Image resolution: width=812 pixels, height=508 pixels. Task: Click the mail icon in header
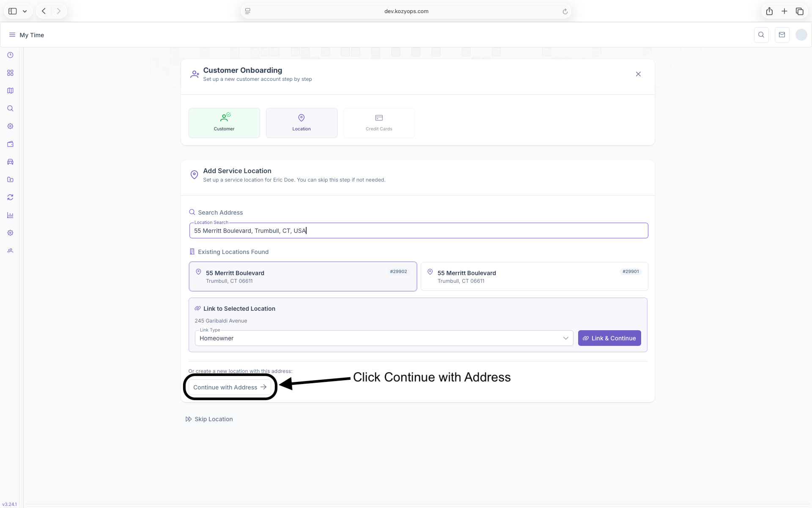[x=782, y=35]
